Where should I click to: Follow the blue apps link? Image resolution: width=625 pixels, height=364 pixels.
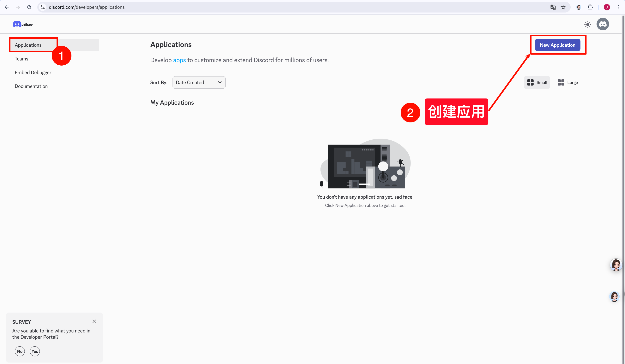point(179,60)
